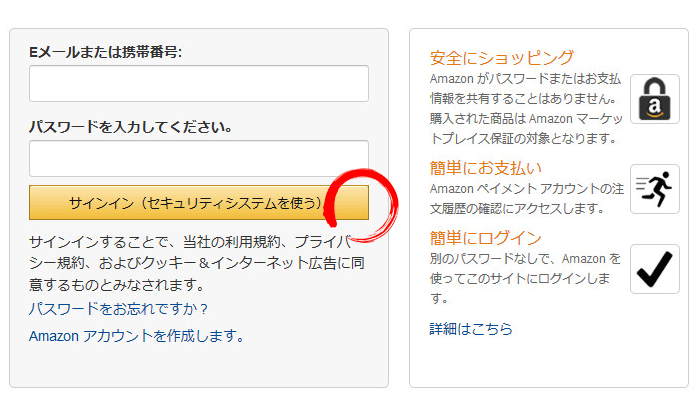Click the パスワードを入力してください label
The width and height of the screenshot is (700, 396).
130,127
